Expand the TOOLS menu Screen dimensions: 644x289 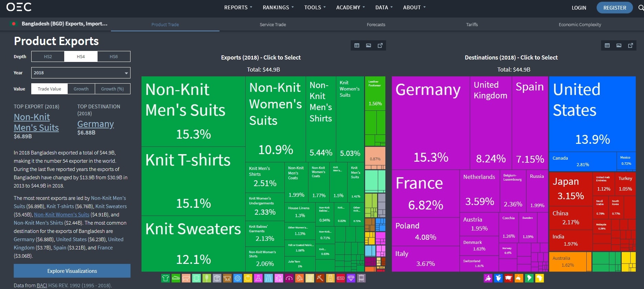coord(315,7)
